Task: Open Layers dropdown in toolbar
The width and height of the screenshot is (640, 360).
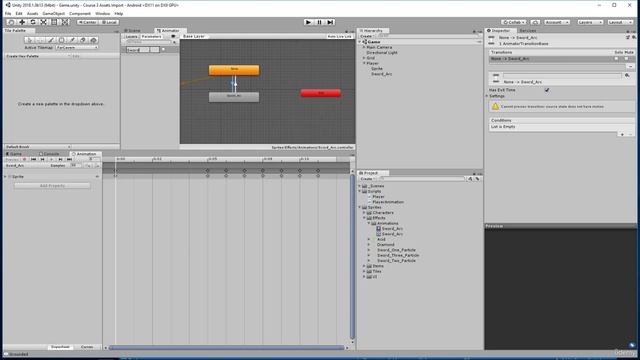Action: pos(590,22)
